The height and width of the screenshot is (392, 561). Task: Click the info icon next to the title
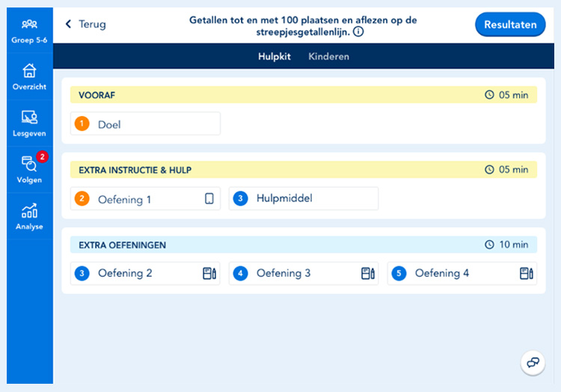pos(358,32)
